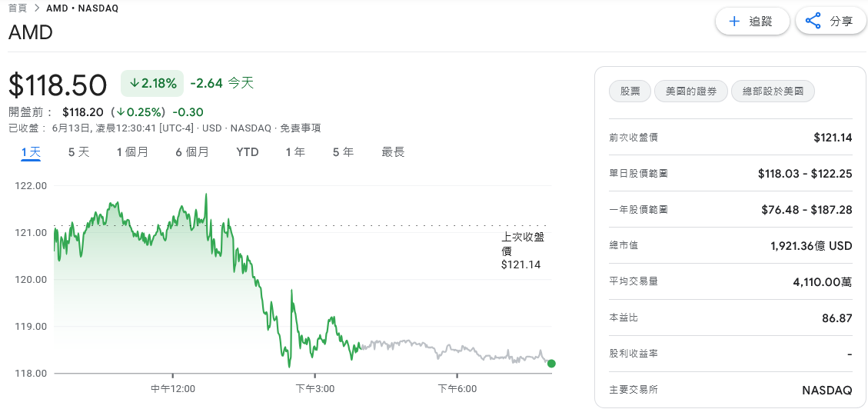Click the breadcrumb chevron after 首頁

[36, 8]
